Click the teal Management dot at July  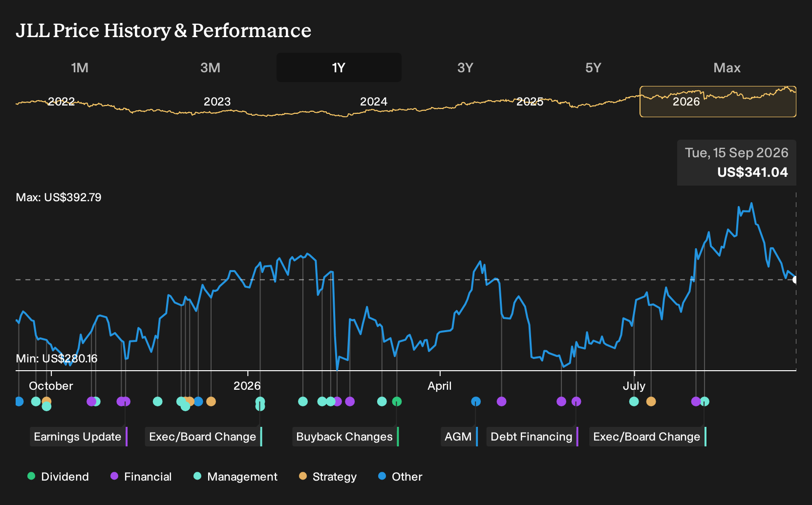coord(634,401)
